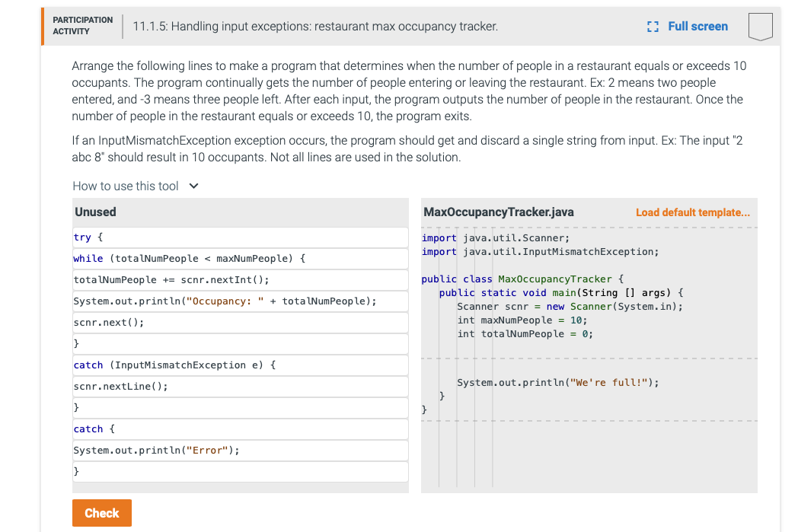Click the Full screen expand icon
Image resolution: width=798 pixels, height=532 pixels.
point(651,26)
